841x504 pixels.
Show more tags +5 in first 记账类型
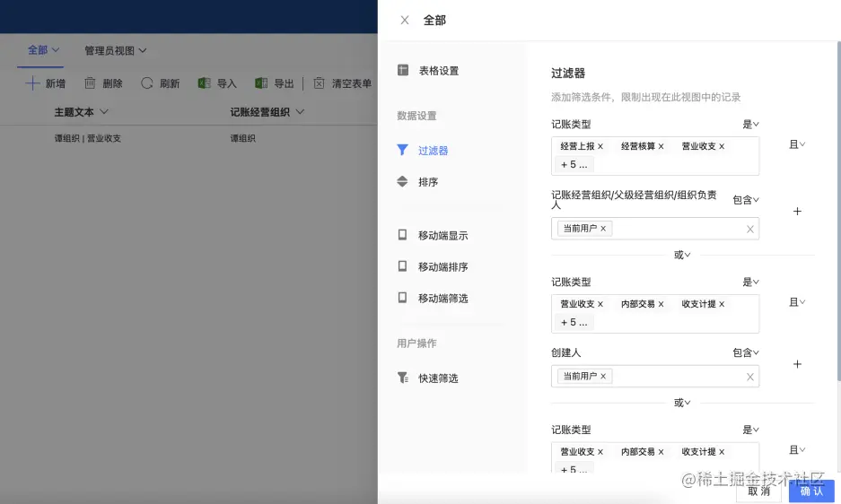point(574,165)
